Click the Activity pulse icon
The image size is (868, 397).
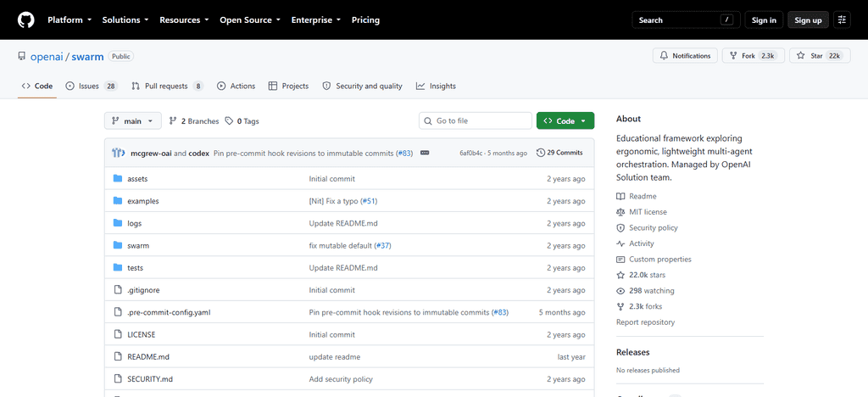coord(620,243)
